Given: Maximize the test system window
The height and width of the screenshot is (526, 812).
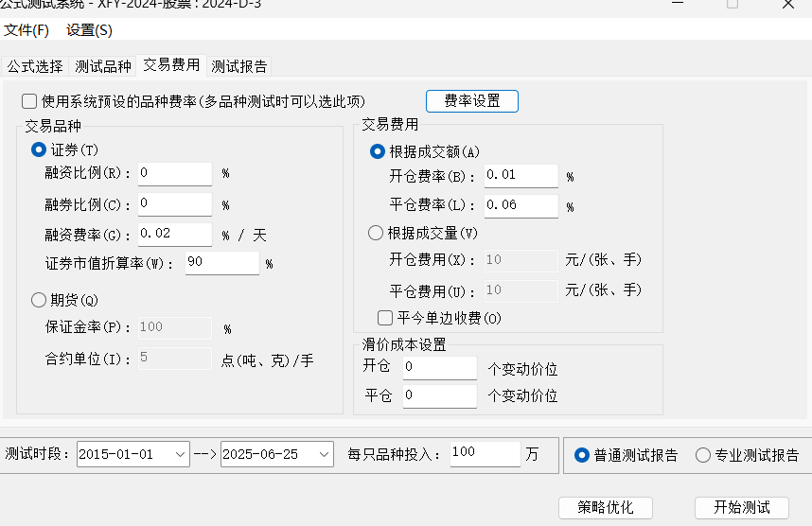Looking at the screenshot, I should (732, 5).
